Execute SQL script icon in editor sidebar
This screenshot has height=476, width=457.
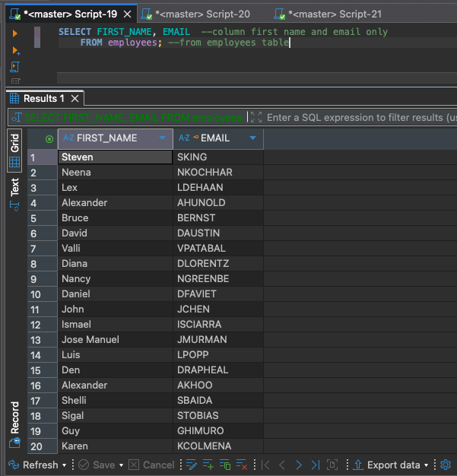click(x=14, y=67)
